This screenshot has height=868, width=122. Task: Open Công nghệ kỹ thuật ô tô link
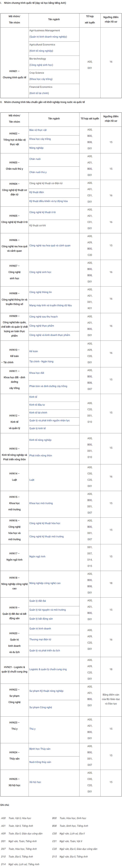[x=43, y=212]
